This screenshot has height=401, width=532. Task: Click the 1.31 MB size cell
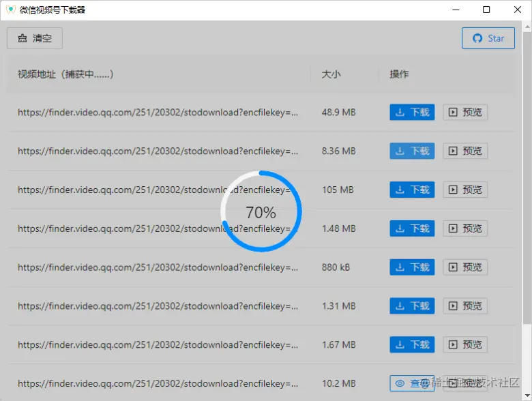338,306
